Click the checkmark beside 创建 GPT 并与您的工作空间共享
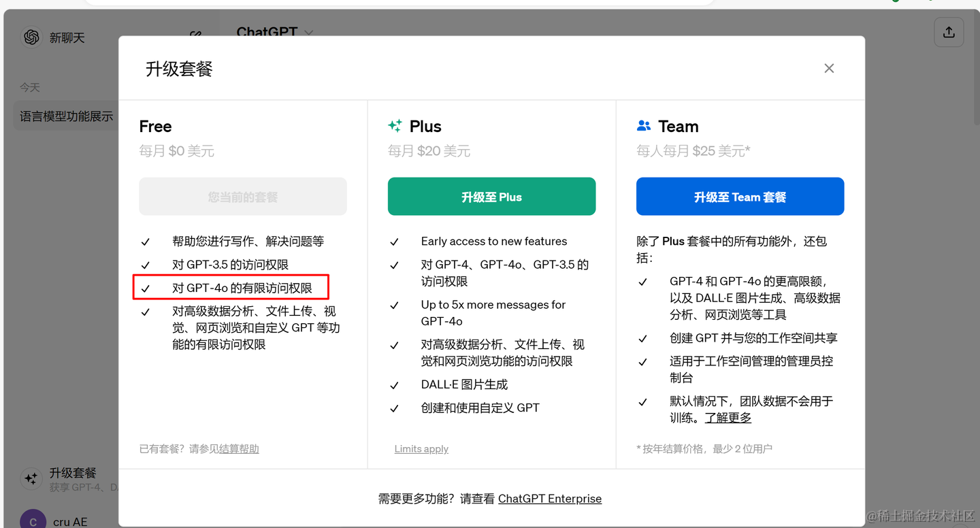Screen dimensions: 980x528 642,339
